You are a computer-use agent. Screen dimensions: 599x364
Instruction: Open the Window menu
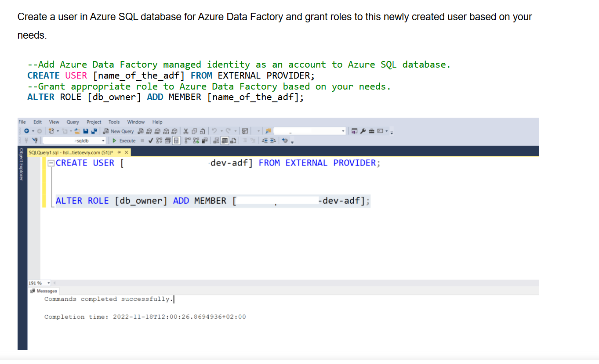pos(136,122)
